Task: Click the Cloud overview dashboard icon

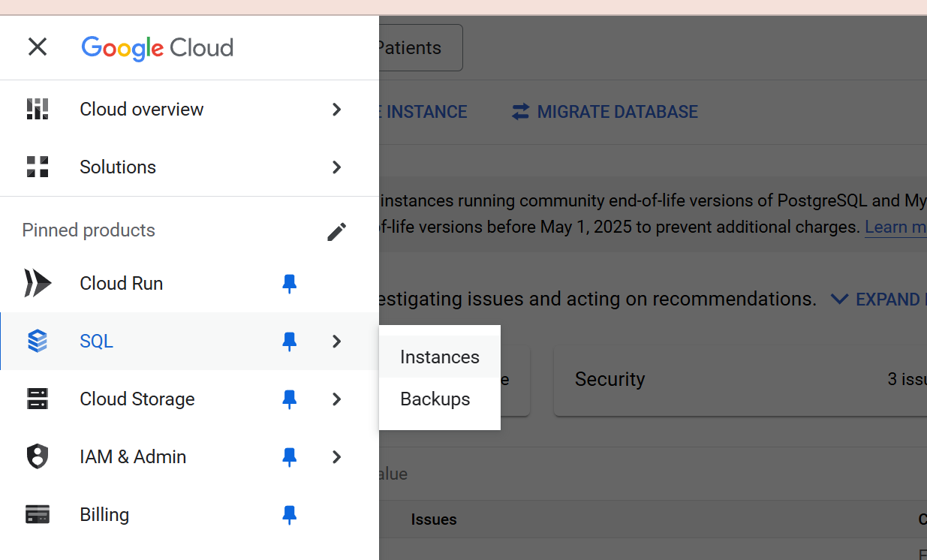Action: 38,109
